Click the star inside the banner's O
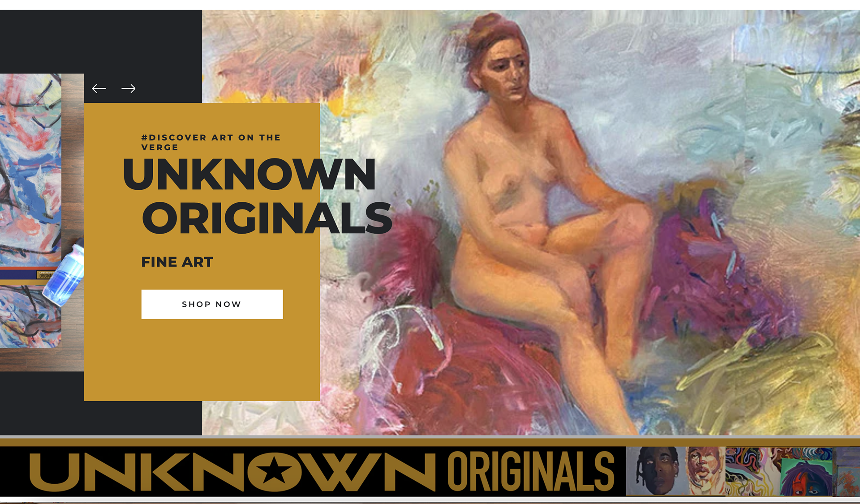 tap(274, 471)
